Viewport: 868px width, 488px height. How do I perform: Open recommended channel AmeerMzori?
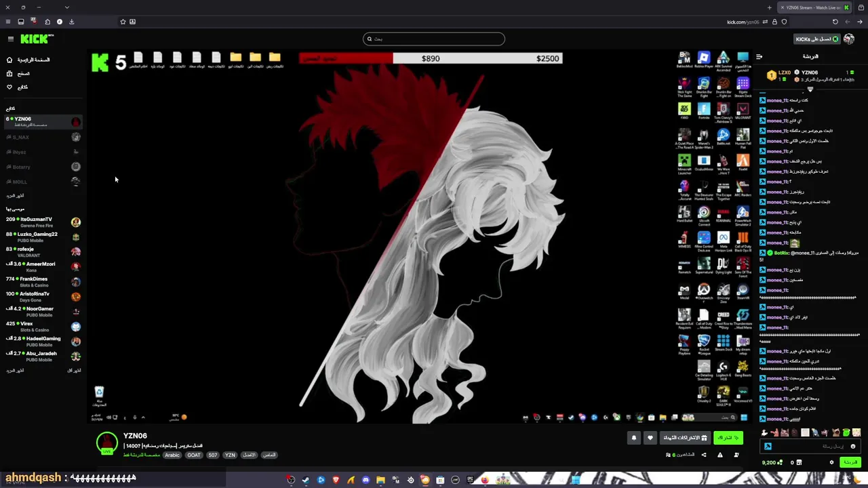tap(43, 266)
